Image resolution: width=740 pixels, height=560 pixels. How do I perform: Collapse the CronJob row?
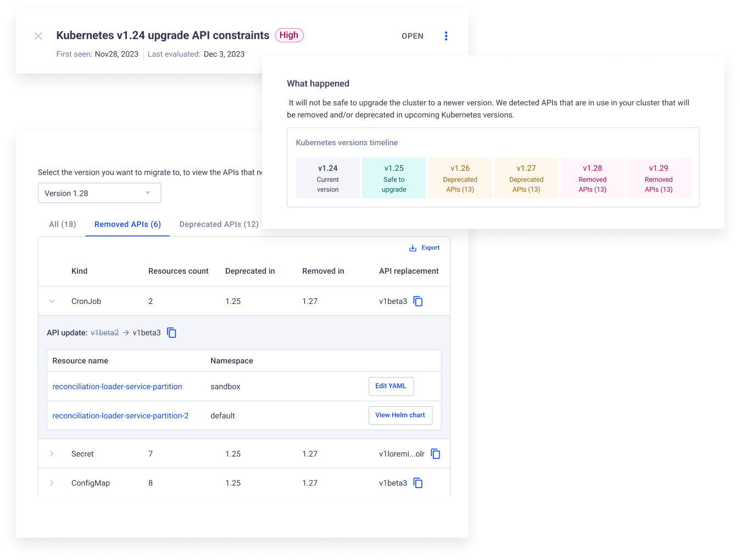(x=52, y=301)
